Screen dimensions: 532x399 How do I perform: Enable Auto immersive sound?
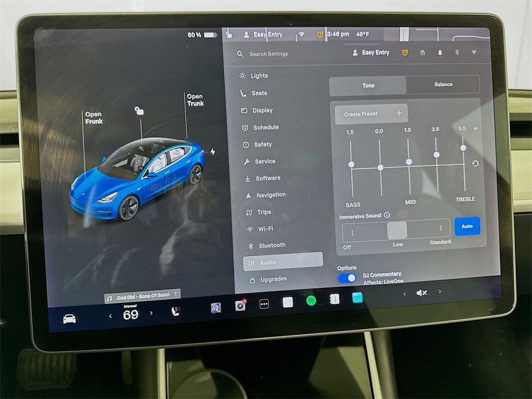click(x=467, y=226)
